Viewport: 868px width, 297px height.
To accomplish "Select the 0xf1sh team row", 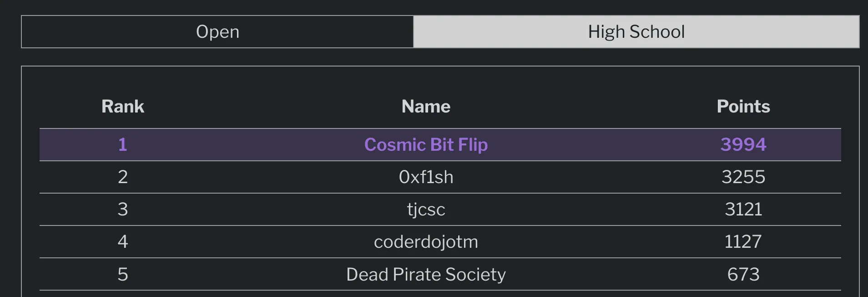I will [426, 177].
